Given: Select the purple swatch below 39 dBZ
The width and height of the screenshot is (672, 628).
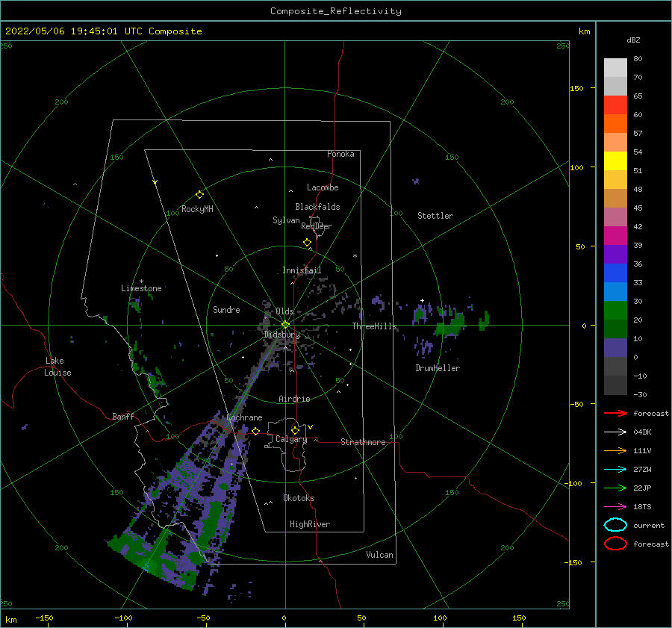Looking at the screenshot, I should 615,254.
